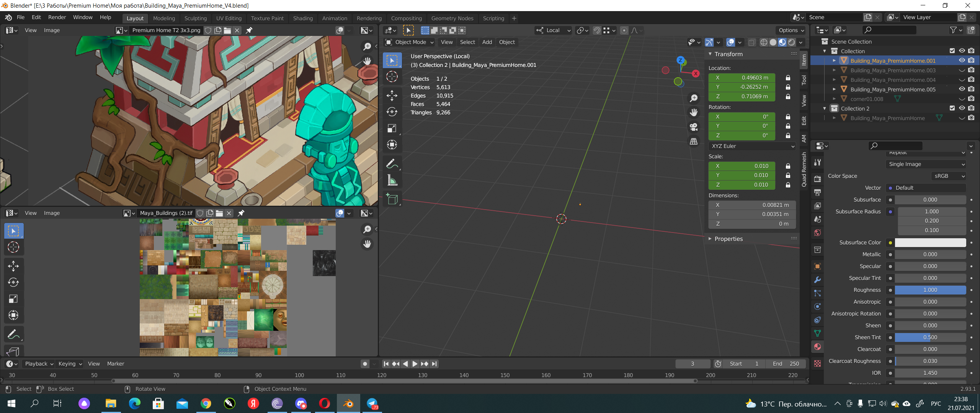Pin the Premium Home T2 3x3.png image
This screenshot has width=980, height=413.
(x=249, y=30)
